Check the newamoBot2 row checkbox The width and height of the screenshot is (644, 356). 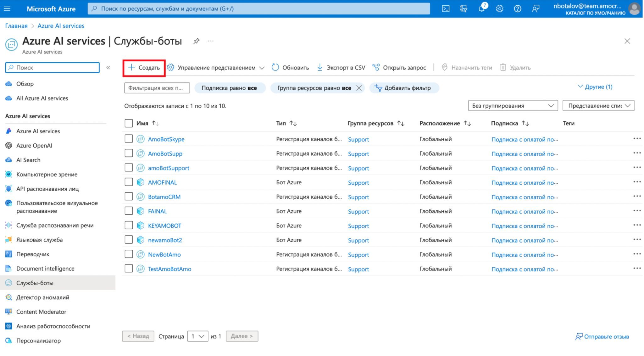pyautogui.click(x=129, y=240)
